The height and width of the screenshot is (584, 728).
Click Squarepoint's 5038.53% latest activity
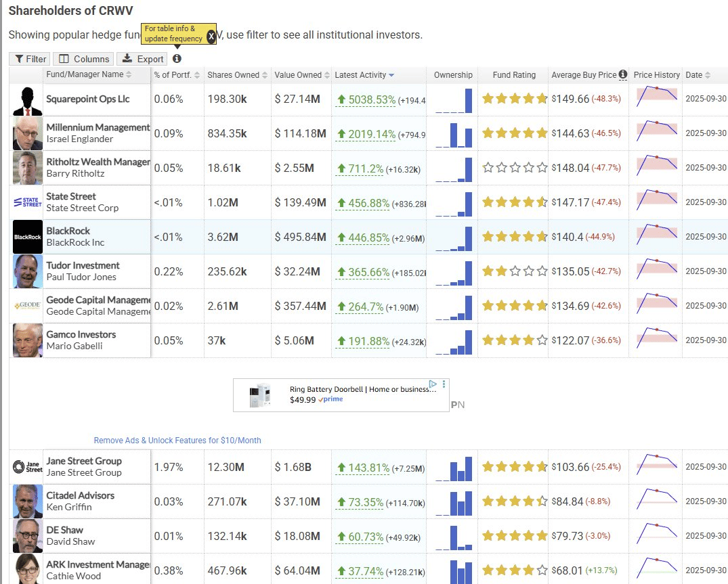pos(366,99)
